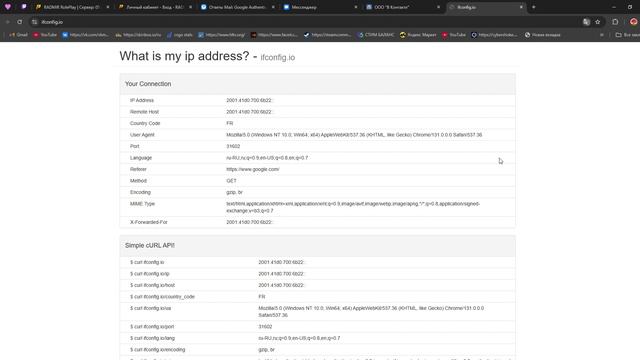
Task: Select the active ifconfig.io tab
Action: (486, 7)
